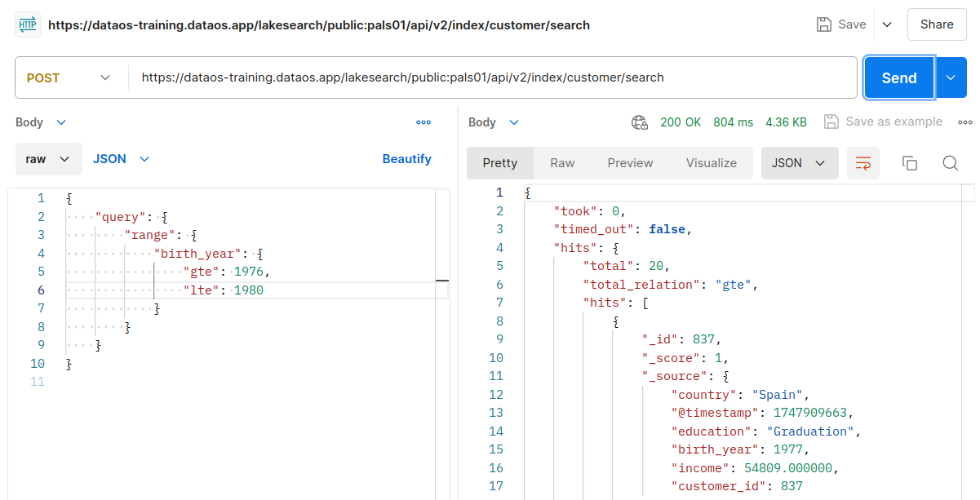Click the "birth_year" key in request editor
Viewport: 980px width, 500px height.
199,254
